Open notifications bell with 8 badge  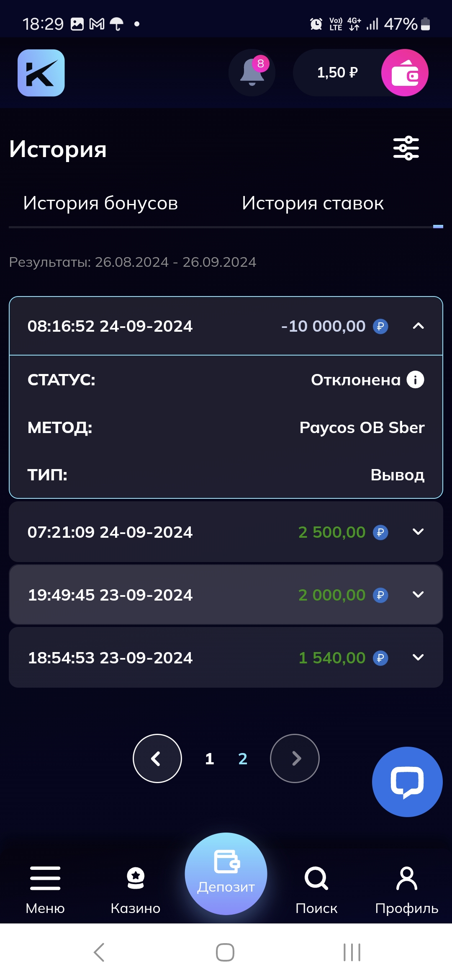252,73
